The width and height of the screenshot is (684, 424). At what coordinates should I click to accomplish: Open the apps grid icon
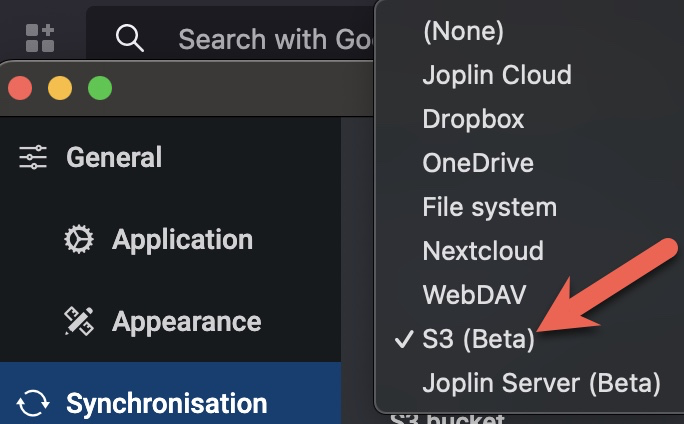[40, 38]
